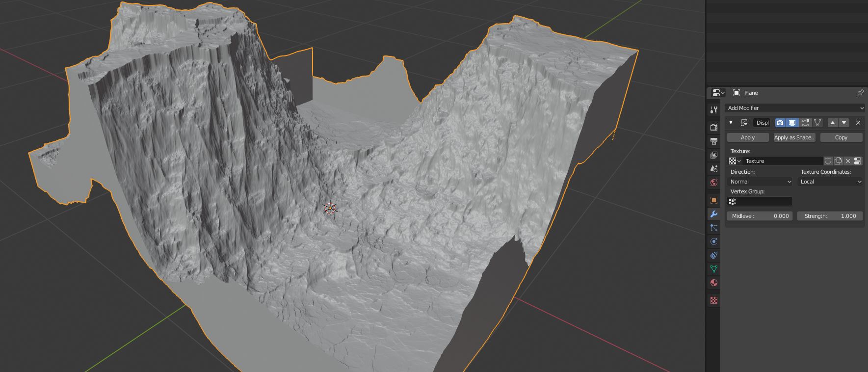Click the vertex group grid icon

(733, 201)
